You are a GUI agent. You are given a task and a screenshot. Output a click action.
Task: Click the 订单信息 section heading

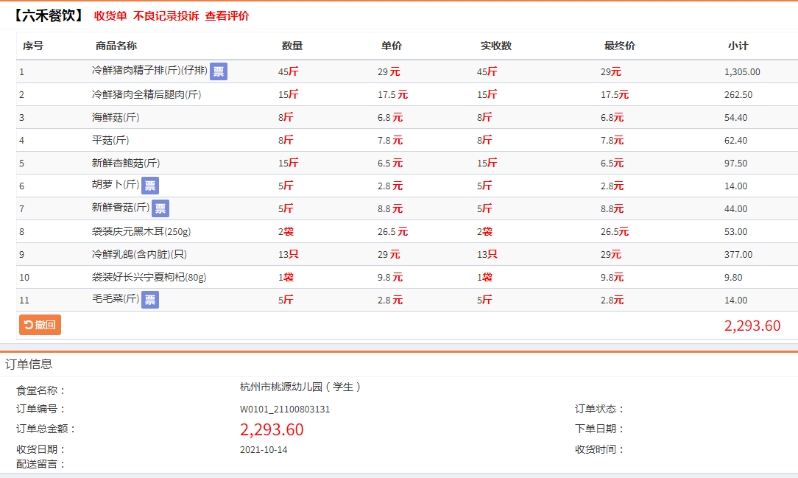click(x=29, y=364)
